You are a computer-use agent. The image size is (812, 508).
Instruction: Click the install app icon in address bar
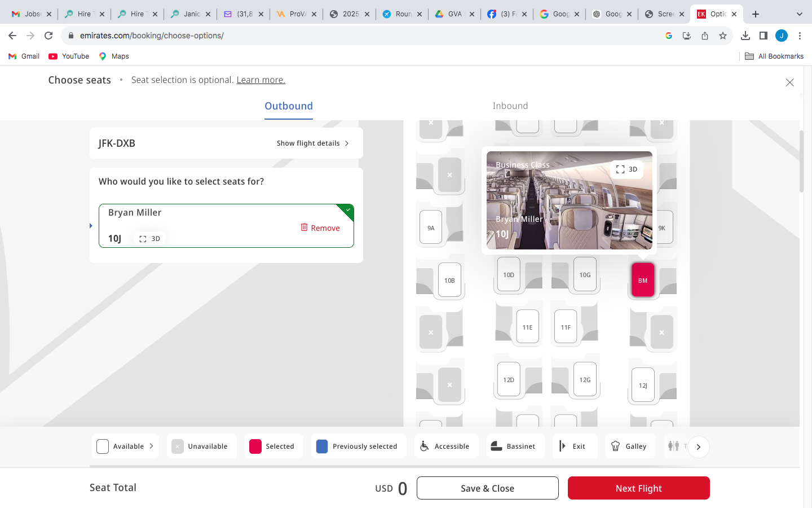pos(687,36)
